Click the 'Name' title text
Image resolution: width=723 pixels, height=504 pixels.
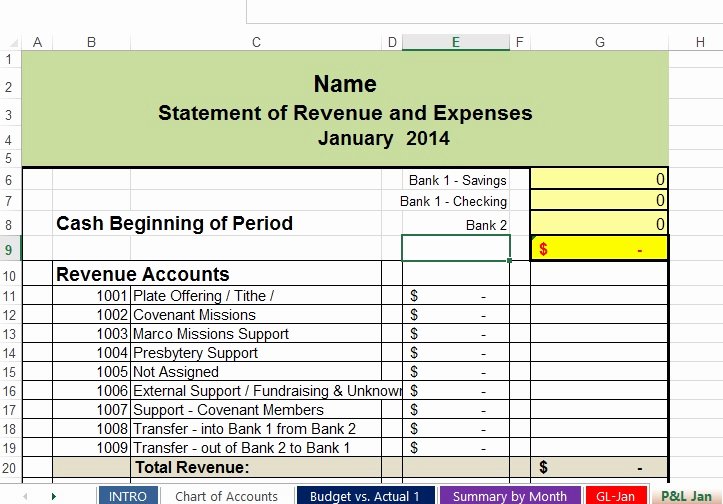click(x=345, y=84)
